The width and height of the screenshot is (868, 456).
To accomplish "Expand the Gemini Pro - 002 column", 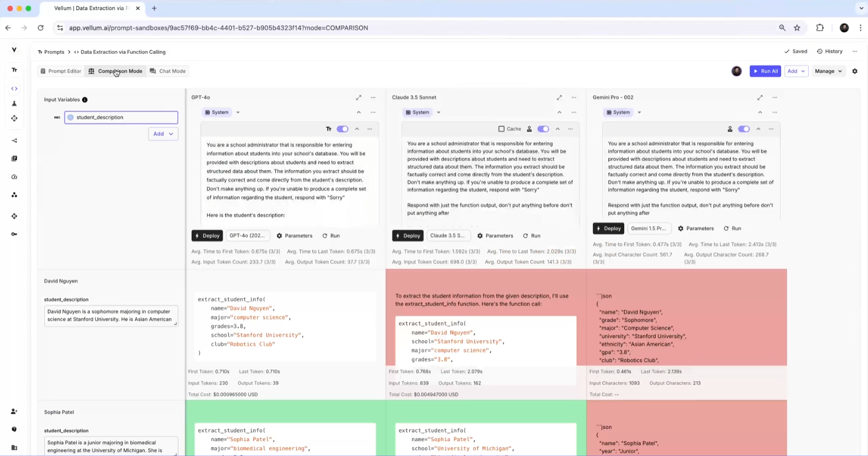I will pyautogui.click(x=760, y=97).
